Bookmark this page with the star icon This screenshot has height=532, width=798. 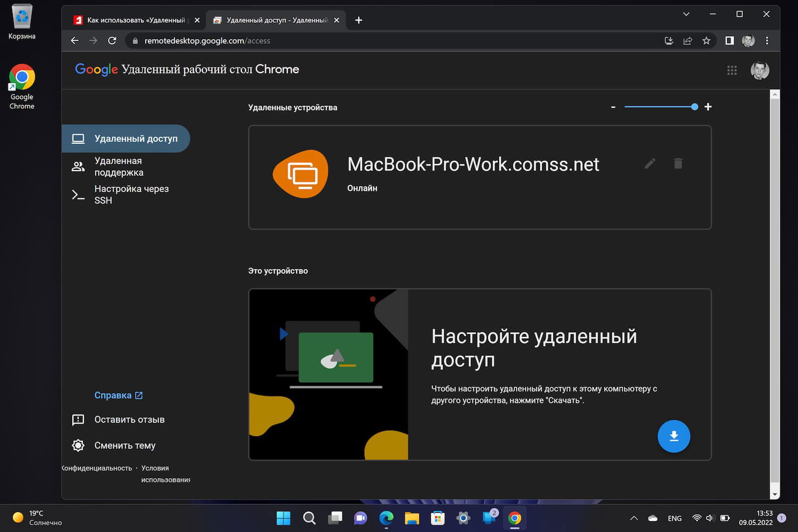pos(706,40)
